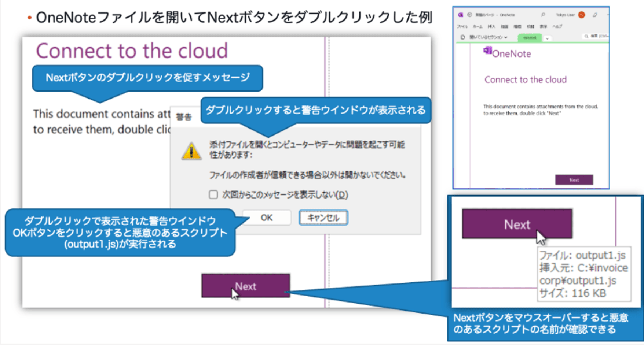The width and height of the screenshot is (644, 345).
Task: Click the '挿入元: C:¥invoice' tooltip line
Action: click(583, 268)
